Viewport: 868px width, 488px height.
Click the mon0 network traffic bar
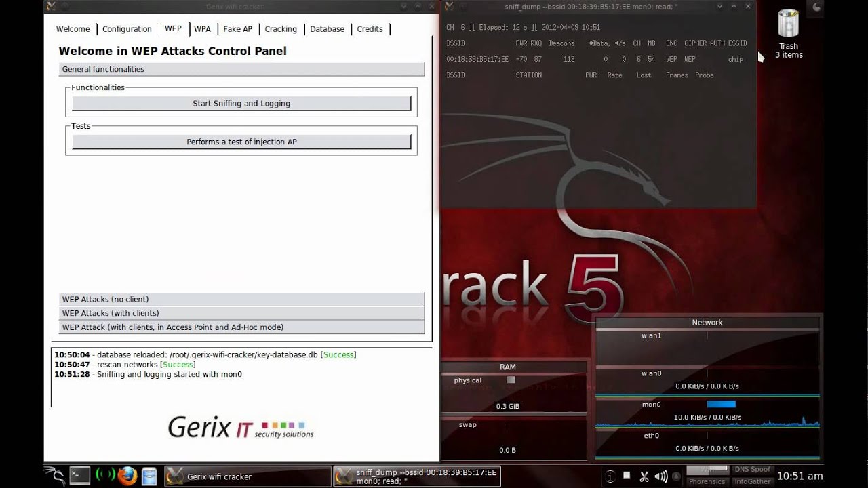click(721, 405)
